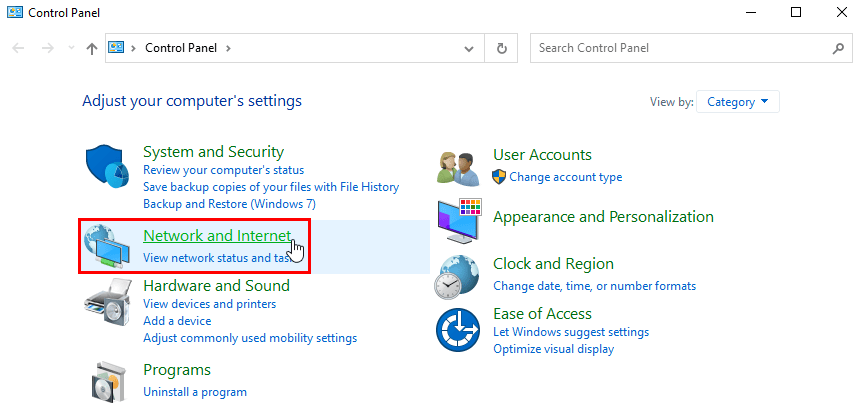Maximize the Control Panel window
The image size is (864, 414).
[x=796, y=12]
